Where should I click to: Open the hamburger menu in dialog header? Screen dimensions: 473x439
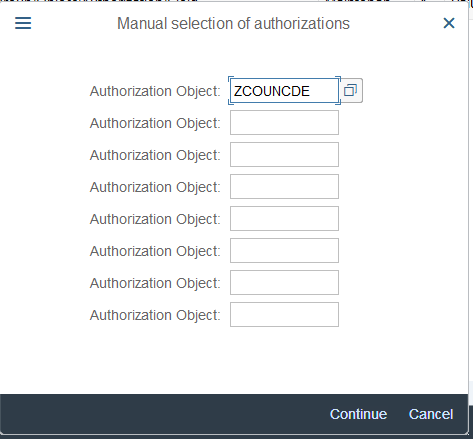(23, 23)
